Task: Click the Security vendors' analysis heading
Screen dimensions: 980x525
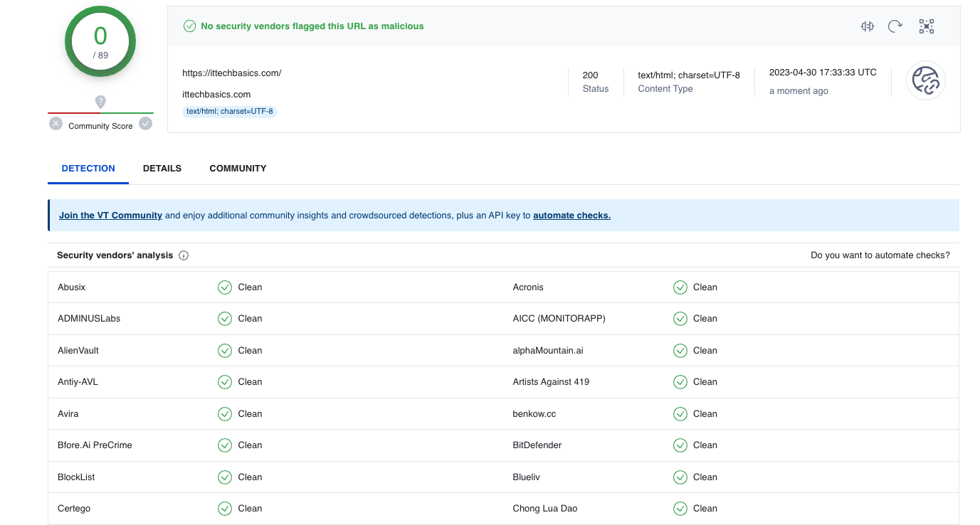Action: point(115,255)
